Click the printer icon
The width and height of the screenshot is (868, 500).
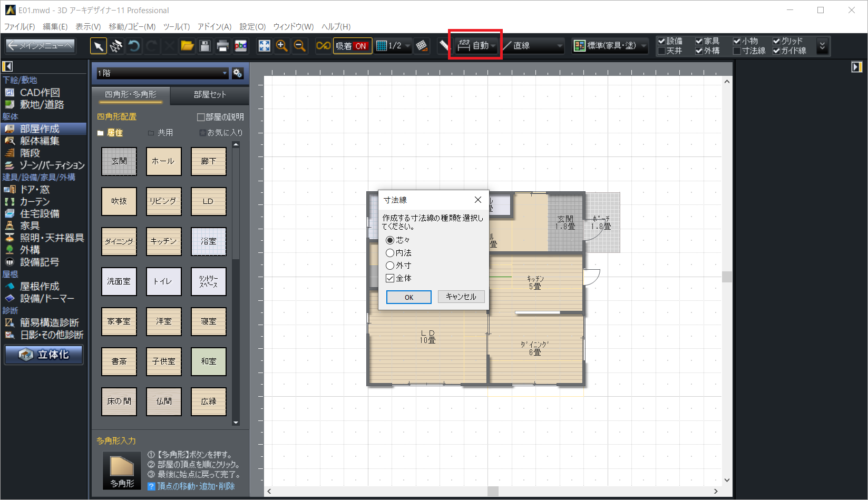223,46
